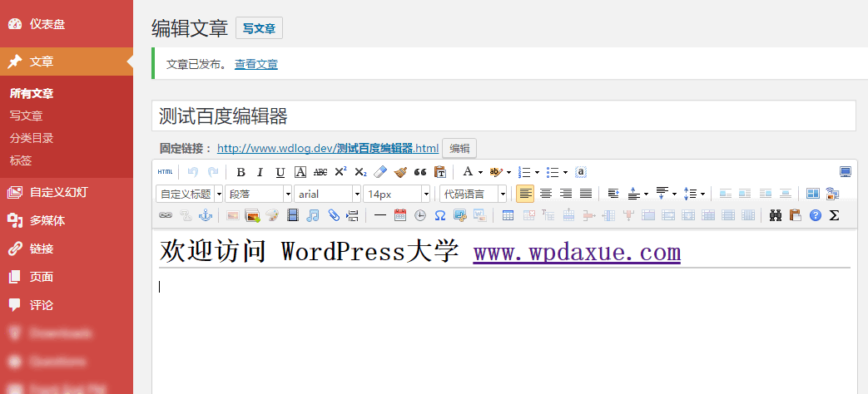Viewport: 868px width, 394px height.
Task: Center align the text
Action: pos(546,194)
